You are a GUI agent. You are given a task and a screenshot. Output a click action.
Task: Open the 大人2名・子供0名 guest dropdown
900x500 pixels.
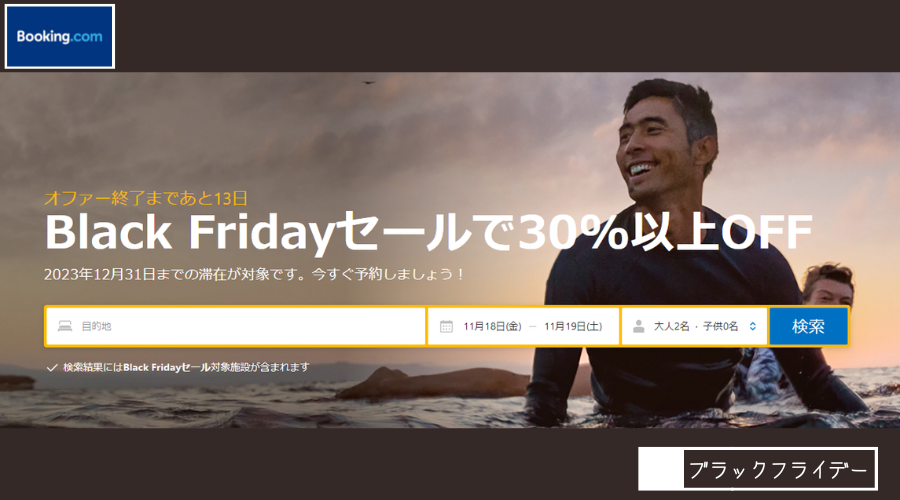coord(695,326)
